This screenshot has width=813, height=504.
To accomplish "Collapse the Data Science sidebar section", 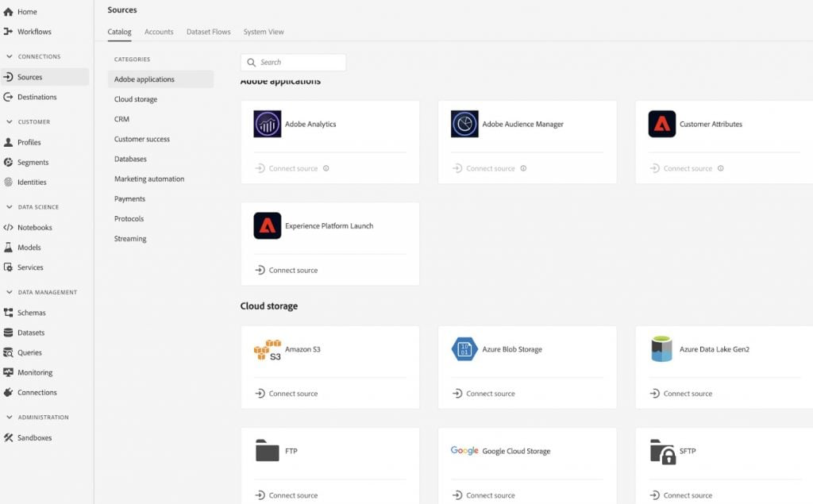I will [x=9, y=207].
